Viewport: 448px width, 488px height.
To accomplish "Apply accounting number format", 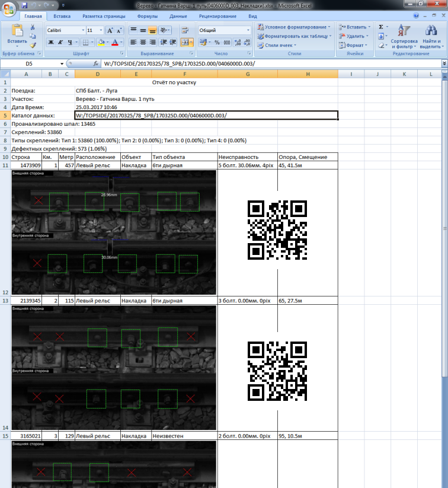I will (x=203, y=42).
